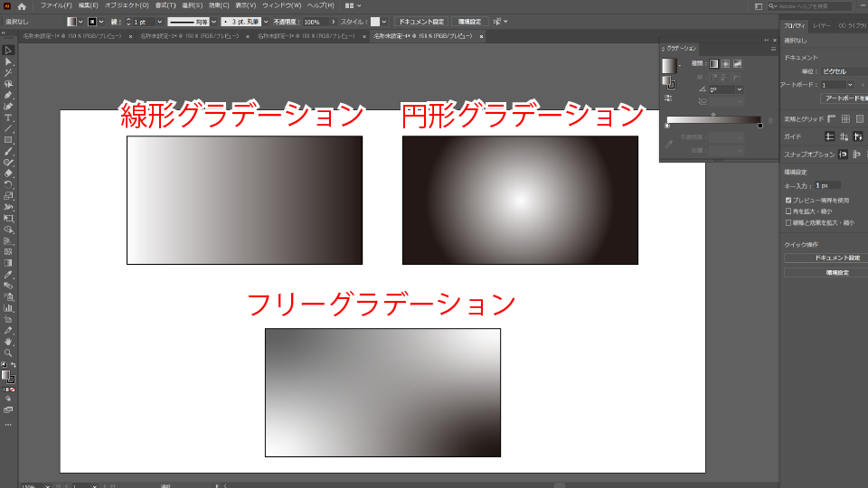Choose radial gradient type

(726, 63)
